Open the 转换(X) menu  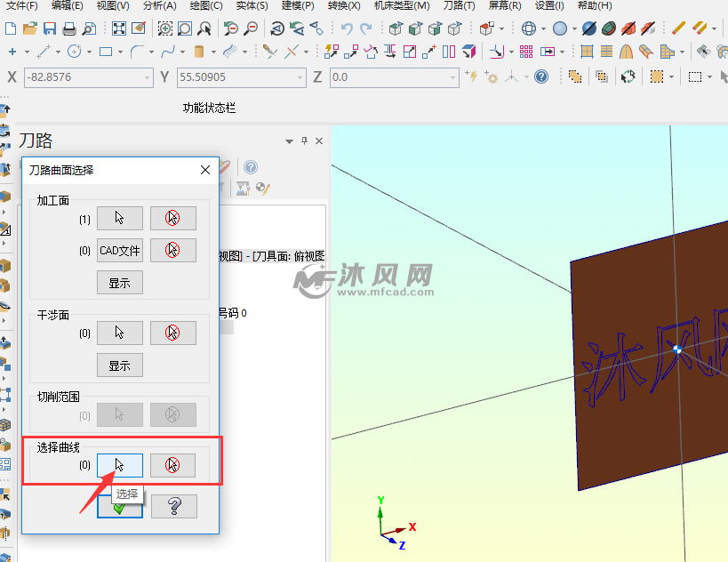344,5
